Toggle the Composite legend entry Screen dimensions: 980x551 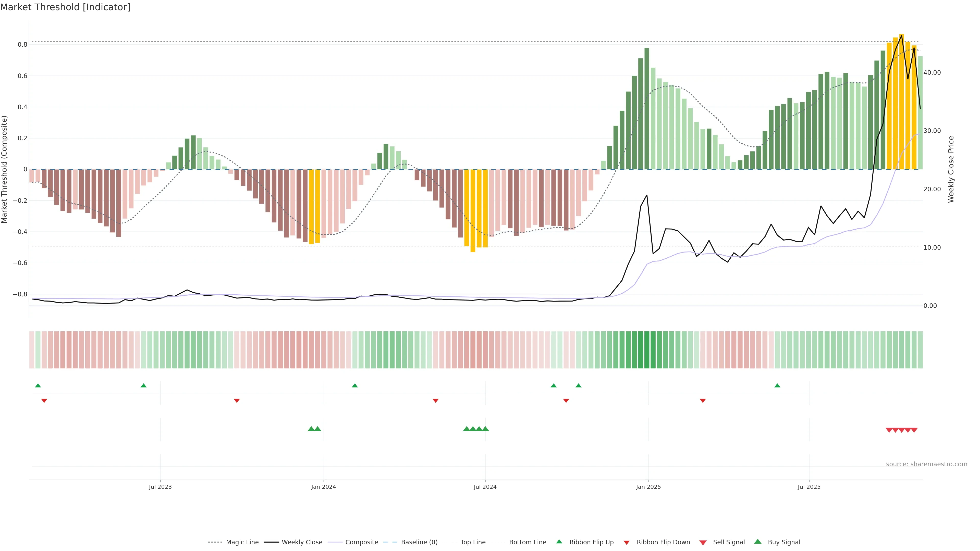point(361,542)
